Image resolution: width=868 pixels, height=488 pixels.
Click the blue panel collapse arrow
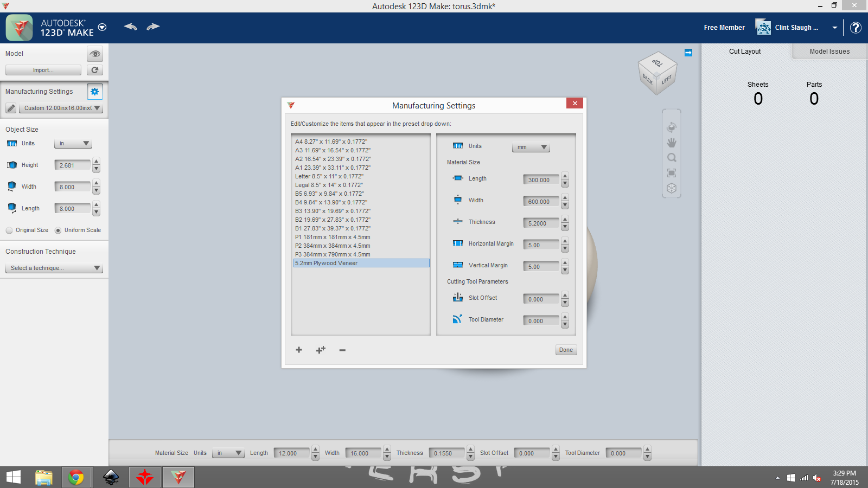pyautogui.click(x=688, y=53)
